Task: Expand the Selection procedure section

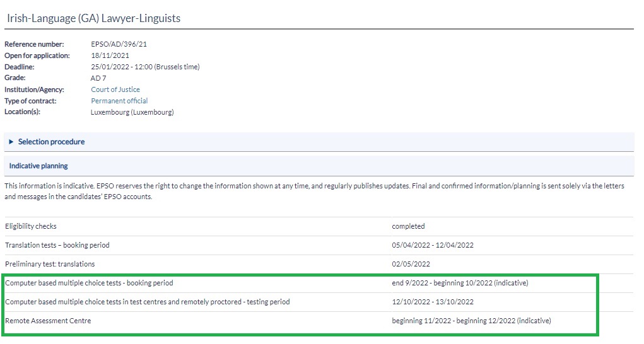Action: pyautogui.click(x=51, y=142)
